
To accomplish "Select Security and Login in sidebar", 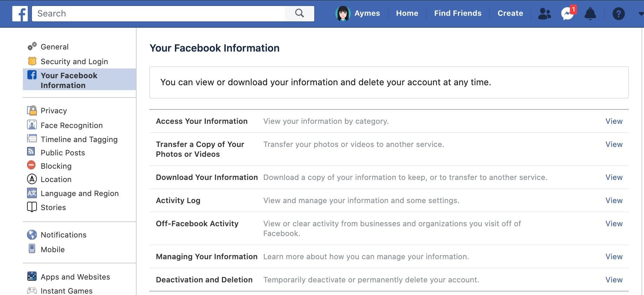I will pyautogui.click(x=74, y=61).
